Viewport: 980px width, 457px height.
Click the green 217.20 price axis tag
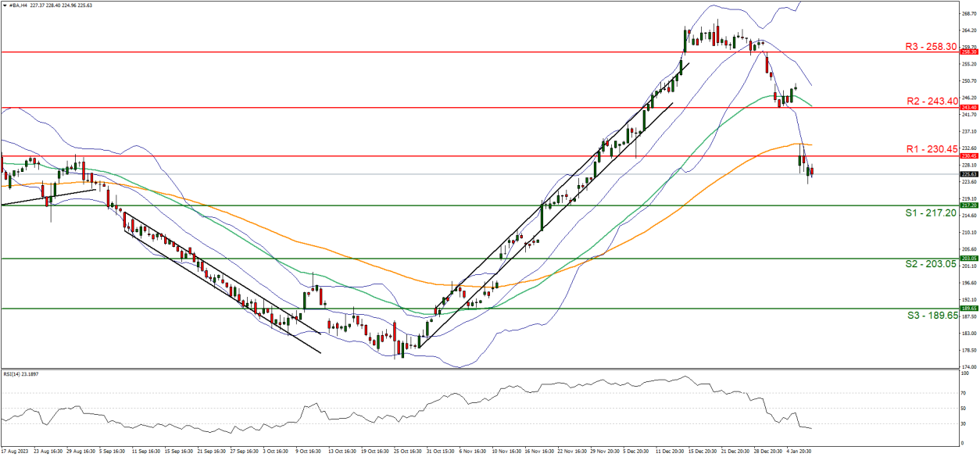[x=967, y=205]
